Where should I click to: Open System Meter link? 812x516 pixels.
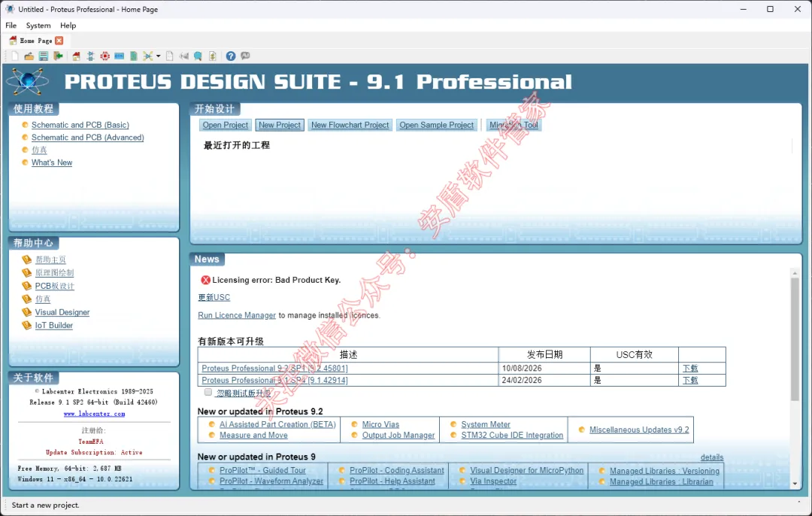(x=486, y=424)
